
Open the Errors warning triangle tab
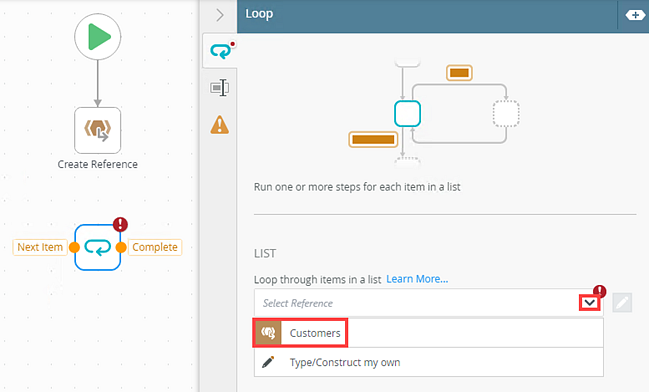pos(220,125)
